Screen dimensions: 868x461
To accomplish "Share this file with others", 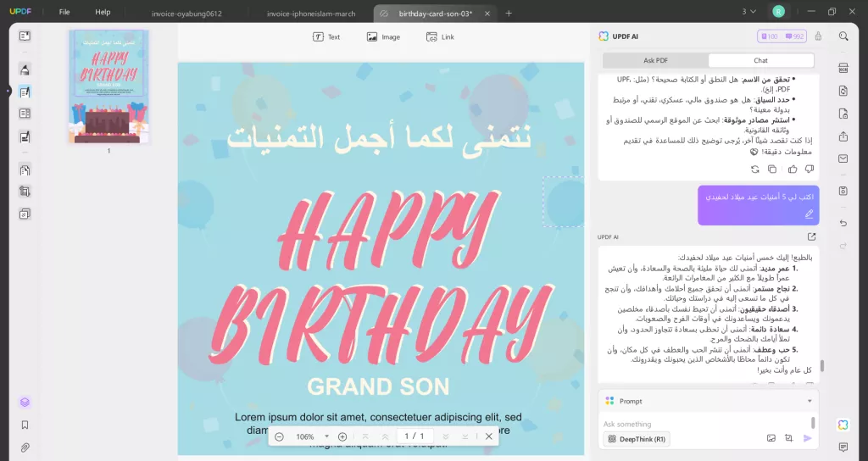I will tap(843, 136).
